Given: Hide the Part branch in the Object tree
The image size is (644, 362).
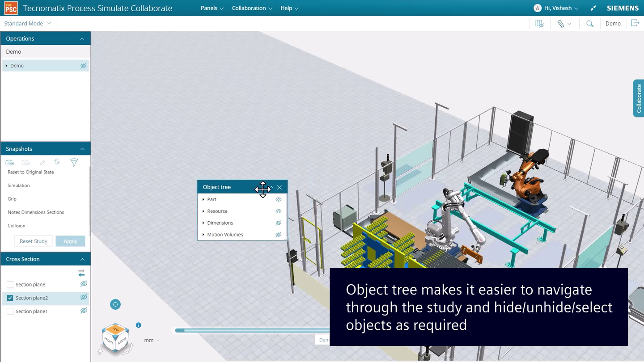Looking at the screenshot, I should point(278,199).
